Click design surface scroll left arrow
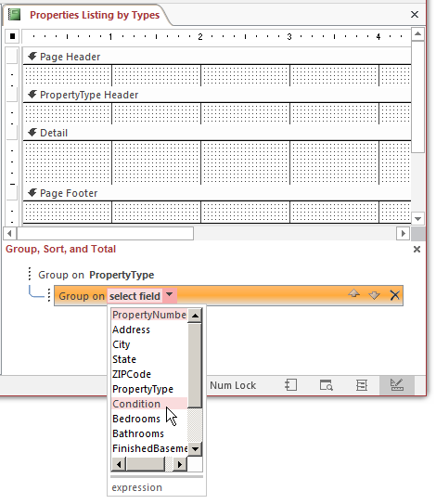The width and height of the screenshot is (436, 504). [x=9, y=233]
